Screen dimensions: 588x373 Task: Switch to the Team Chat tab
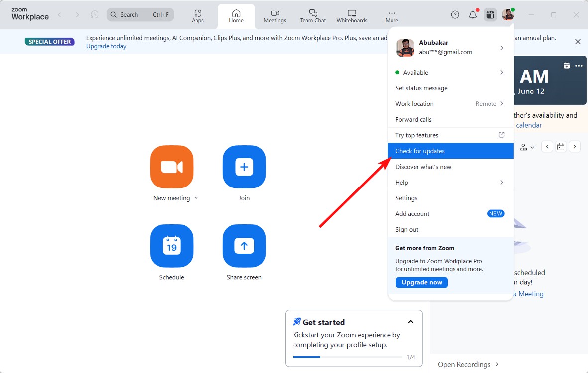[x=313, y=16]
